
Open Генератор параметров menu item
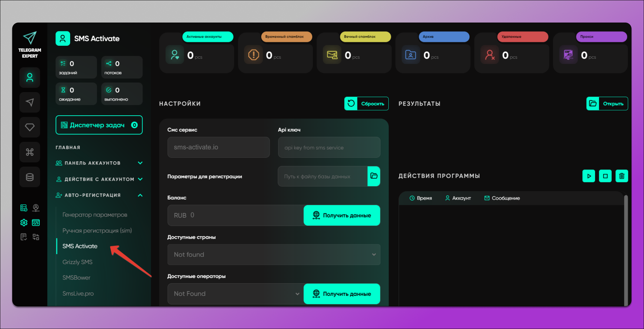pos(95,215)
